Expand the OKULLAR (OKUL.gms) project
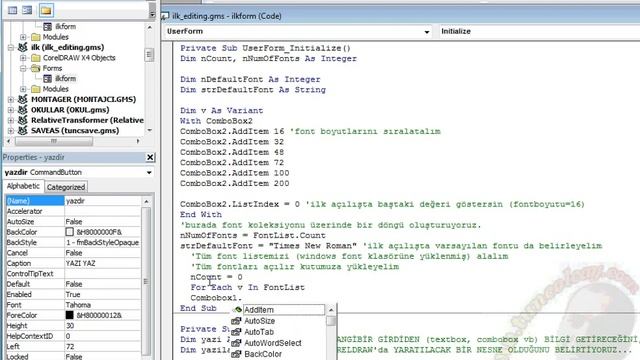Screen dimensions: 640x360 tap(11, 110)
